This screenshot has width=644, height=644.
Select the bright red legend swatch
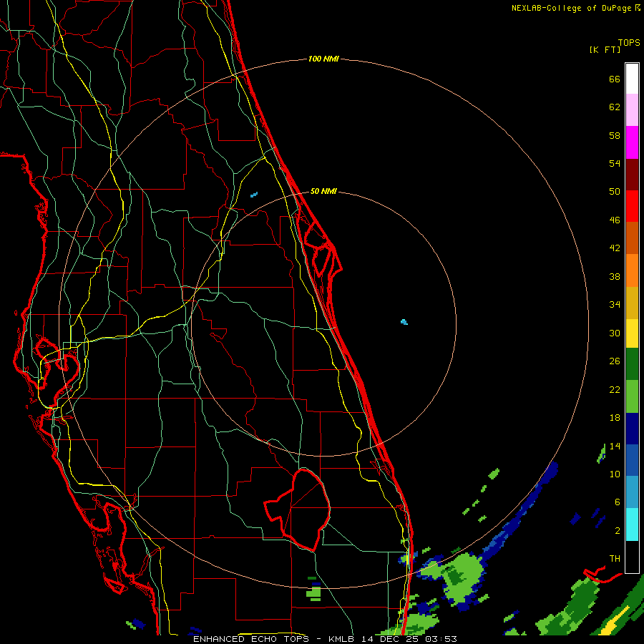632,206
